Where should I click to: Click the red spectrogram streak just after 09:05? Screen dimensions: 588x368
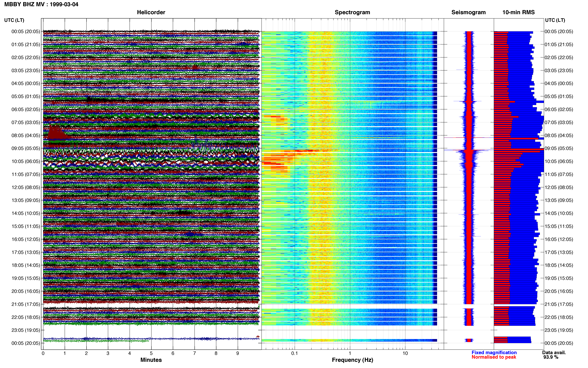click(304, 151)
